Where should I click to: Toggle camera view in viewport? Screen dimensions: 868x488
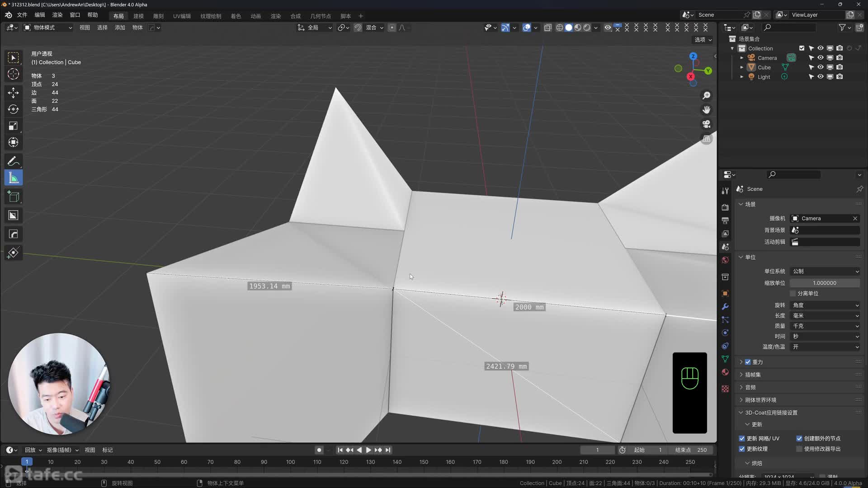point(706,124)
